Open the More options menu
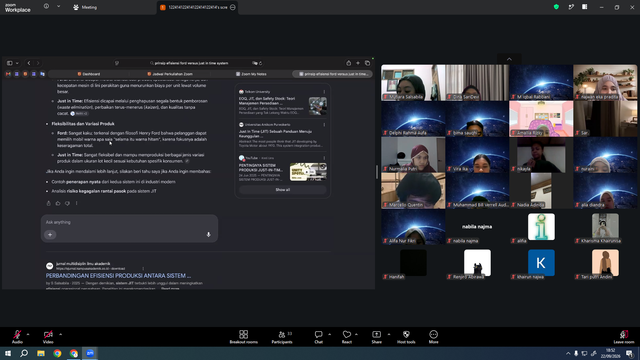The width and height of the screenshot is (640, 360). click(433, 337)
